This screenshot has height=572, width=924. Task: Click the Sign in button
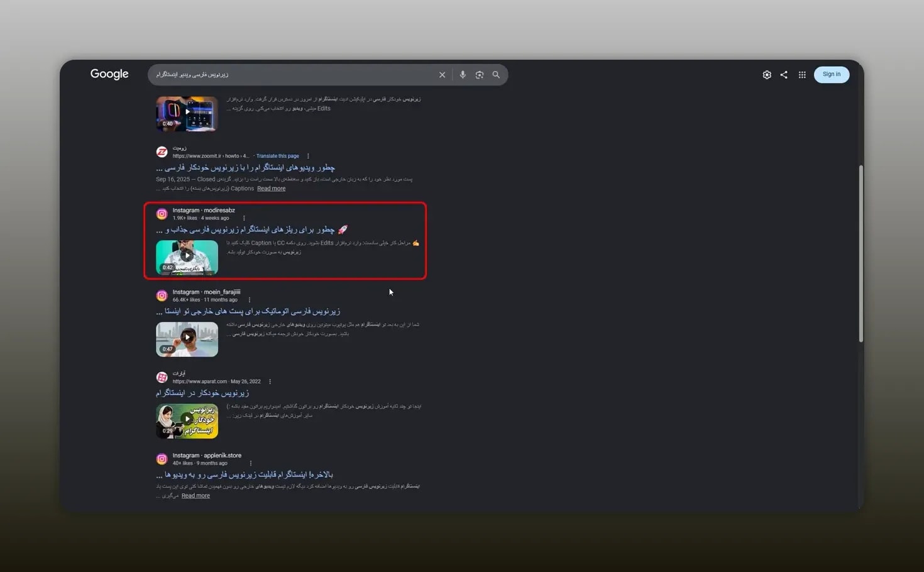(832, 74)
